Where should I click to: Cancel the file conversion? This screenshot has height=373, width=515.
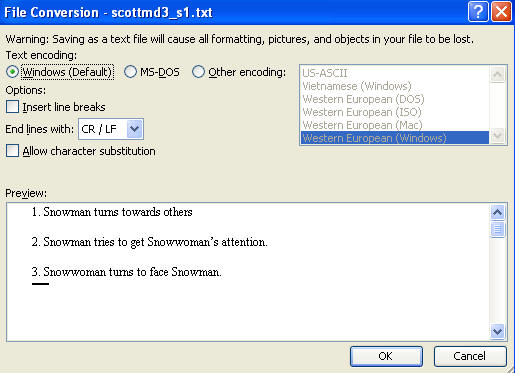[x=470, y=356]
